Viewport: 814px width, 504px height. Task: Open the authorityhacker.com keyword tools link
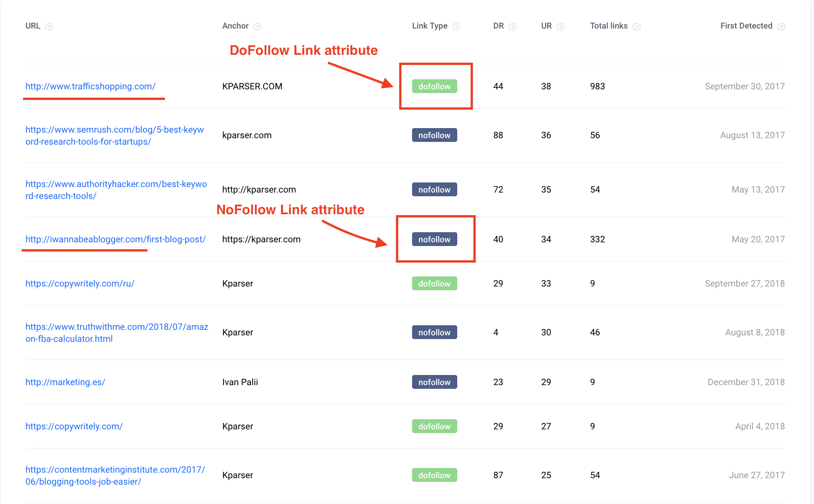coord(116,190)
